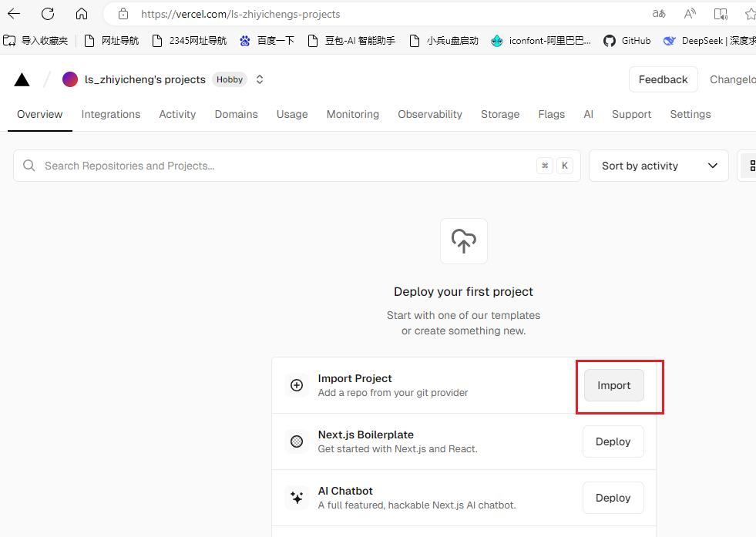756x537 pixels.
Task: Open the 2345网址导航 bookmark
Action: 189,41
